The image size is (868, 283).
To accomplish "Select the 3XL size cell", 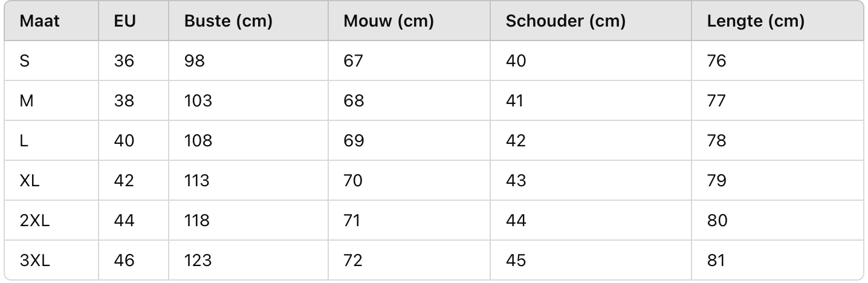I will (x=51, y=260).
